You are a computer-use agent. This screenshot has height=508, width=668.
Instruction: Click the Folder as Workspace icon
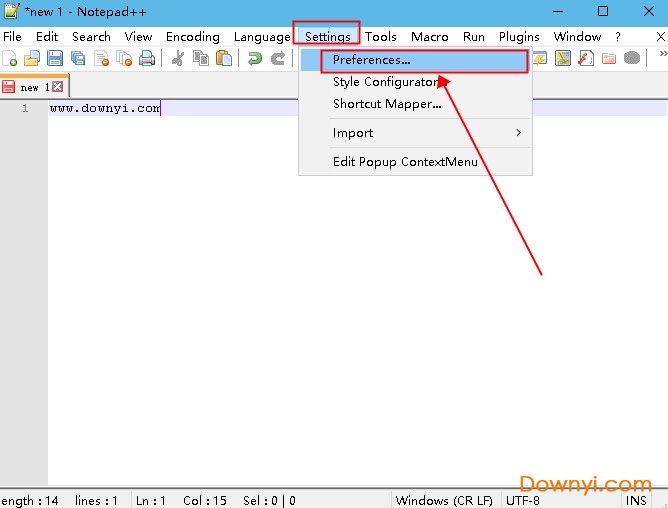(609, 58)
